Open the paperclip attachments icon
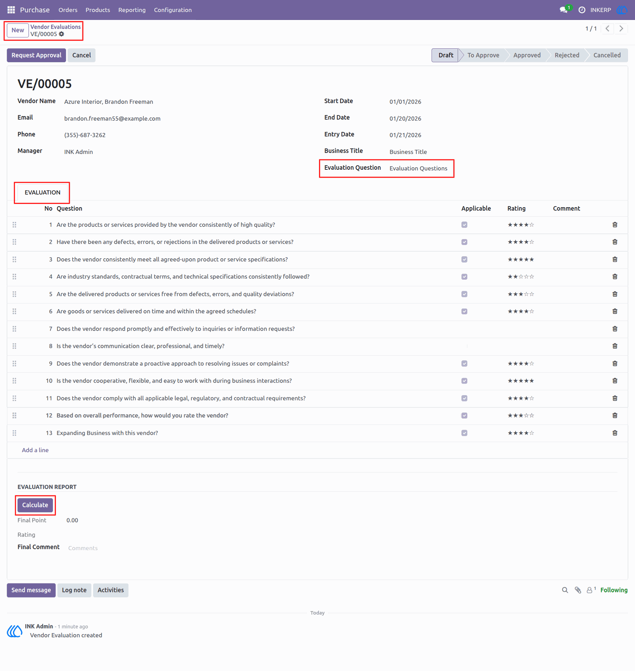 578,590
